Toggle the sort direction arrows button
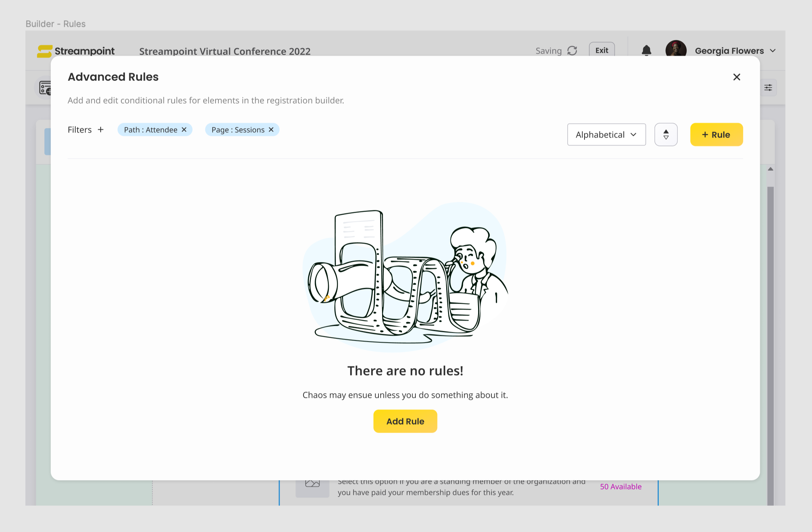The image size is (812, 532). point(666,135)
